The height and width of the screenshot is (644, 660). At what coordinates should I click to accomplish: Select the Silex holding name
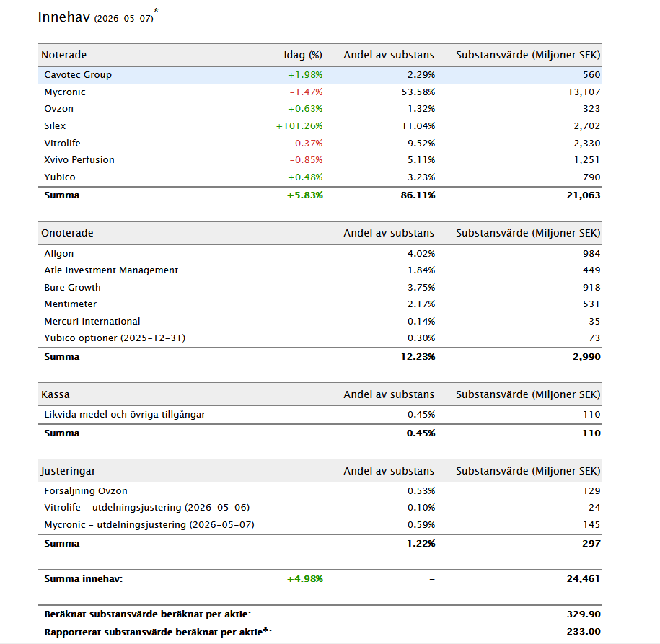[55, 126]
